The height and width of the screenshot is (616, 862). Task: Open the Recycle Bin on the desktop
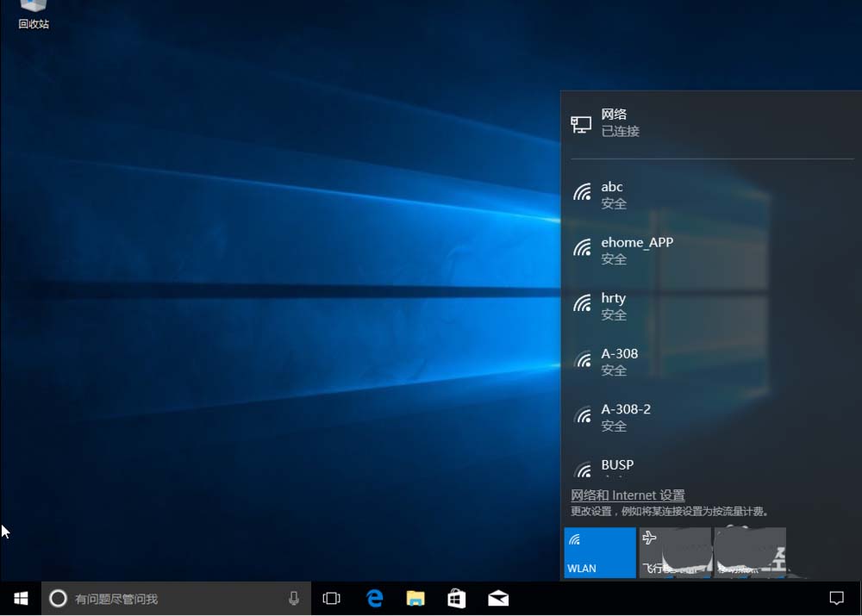[x=32, y=14]
